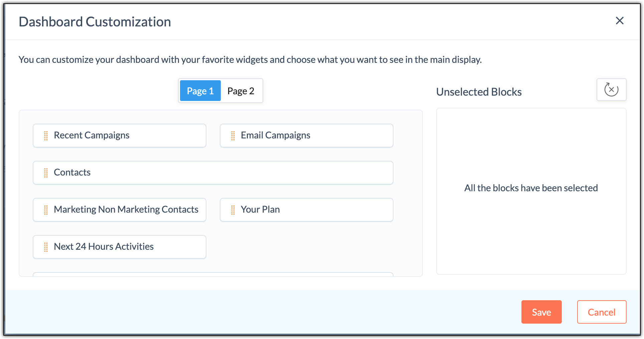The height and width of the screenshot is (339, 644).
Task: Click the Contacts block drag handle icon
Action: pyautogui.click(x=46, y=173)
